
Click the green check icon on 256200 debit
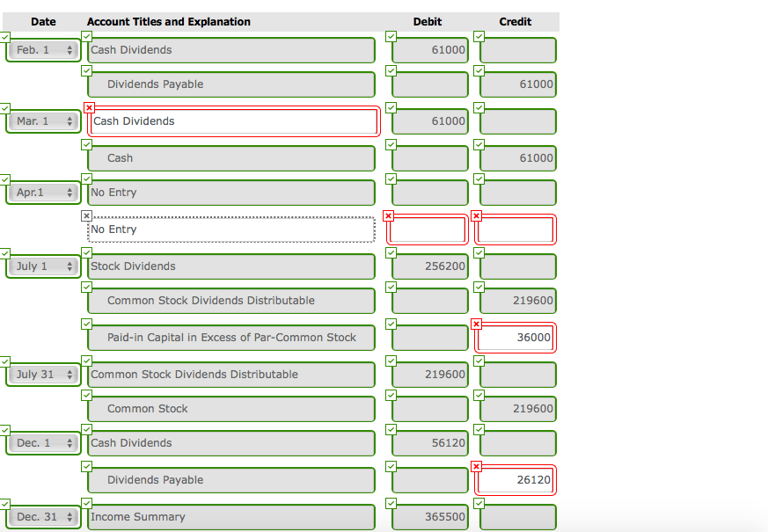(391, 253)
